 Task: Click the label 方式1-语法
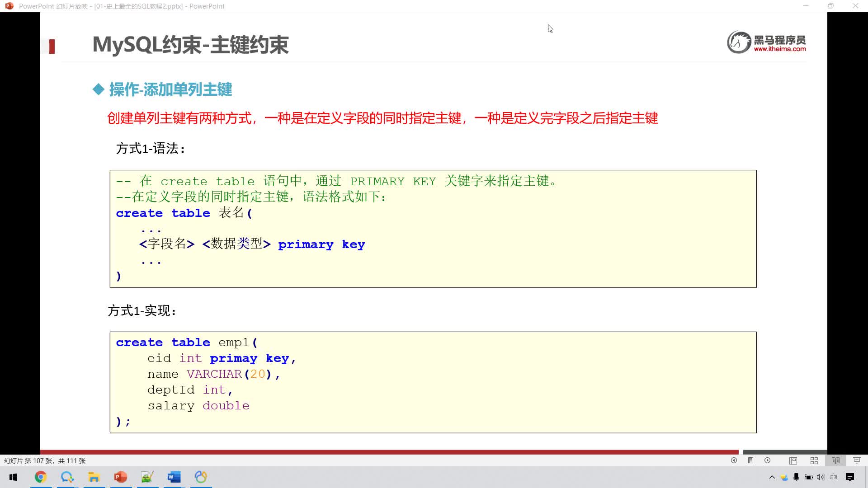point(151,148)
